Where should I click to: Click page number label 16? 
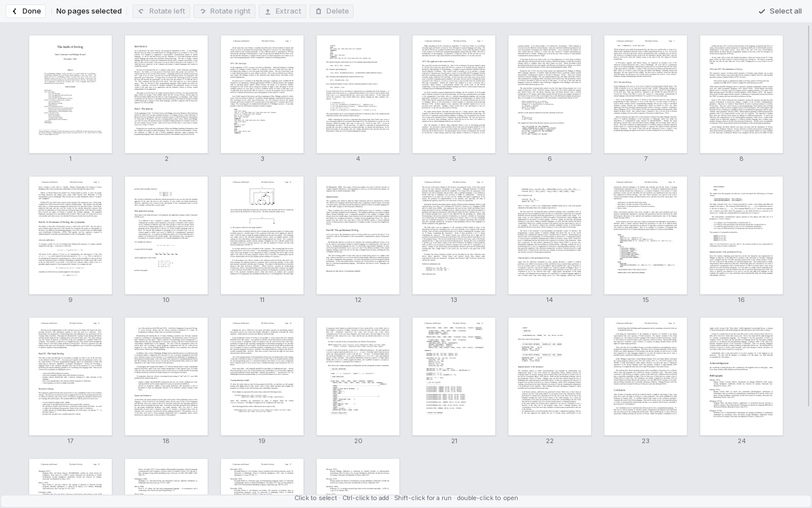click(x=742, y=300)
